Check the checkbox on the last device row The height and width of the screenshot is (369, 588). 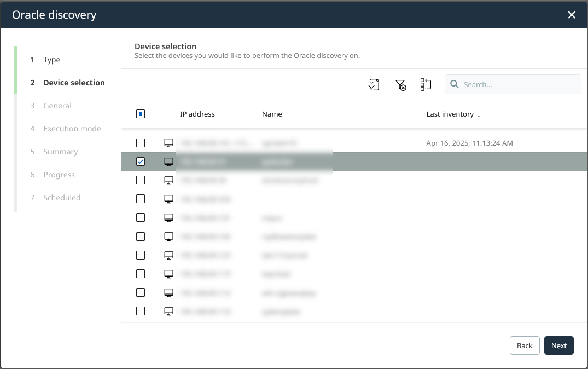(x=141, y=310)
